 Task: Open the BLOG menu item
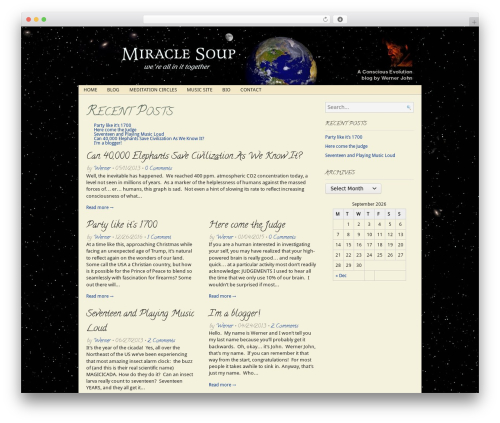(113, 90)
